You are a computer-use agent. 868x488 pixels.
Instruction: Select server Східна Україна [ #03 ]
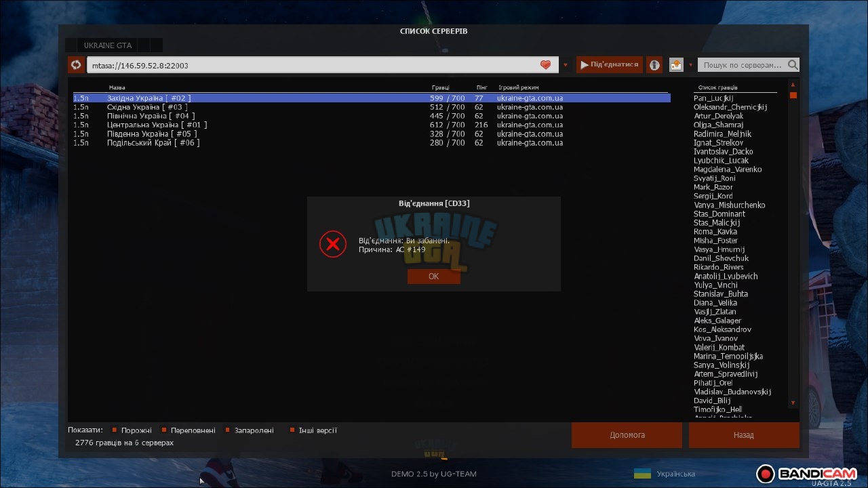click(x=372, y=107)
